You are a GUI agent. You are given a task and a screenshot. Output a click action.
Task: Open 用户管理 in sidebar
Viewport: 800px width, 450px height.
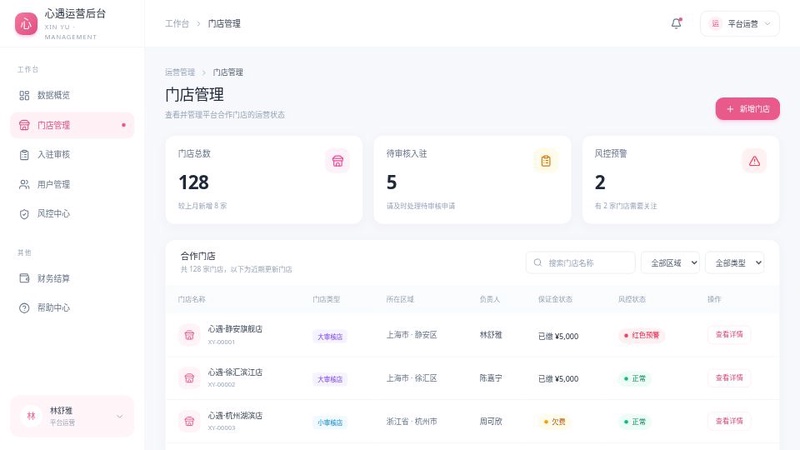tap(72, 184)
